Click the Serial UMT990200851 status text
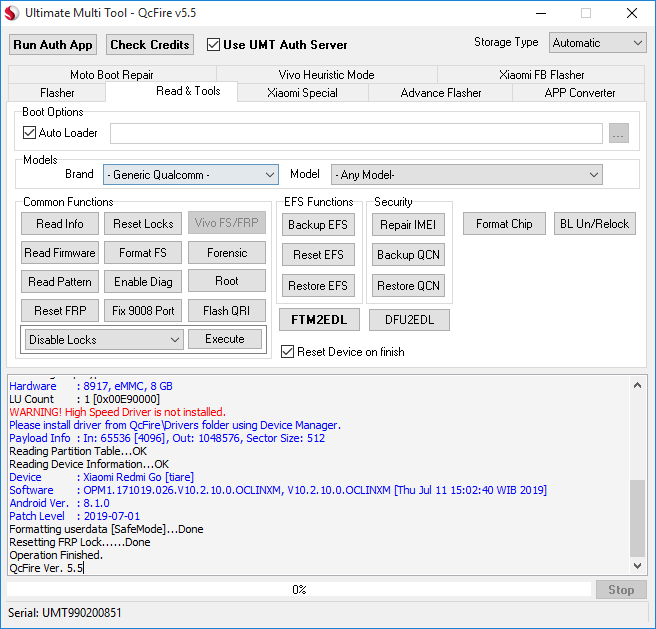The height and width of the screenshot is (629, 656). tap(65, 613)
